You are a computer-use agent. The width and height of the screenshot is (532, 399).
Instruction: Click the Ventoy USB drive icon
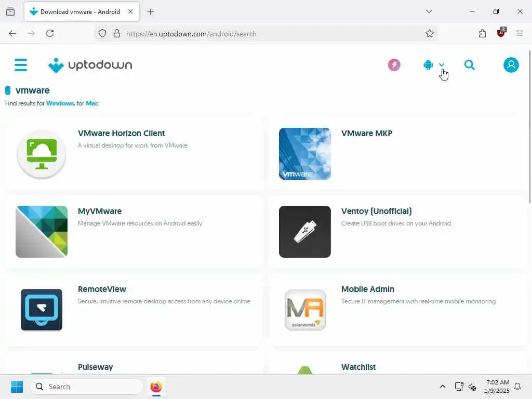coord(304,232)
